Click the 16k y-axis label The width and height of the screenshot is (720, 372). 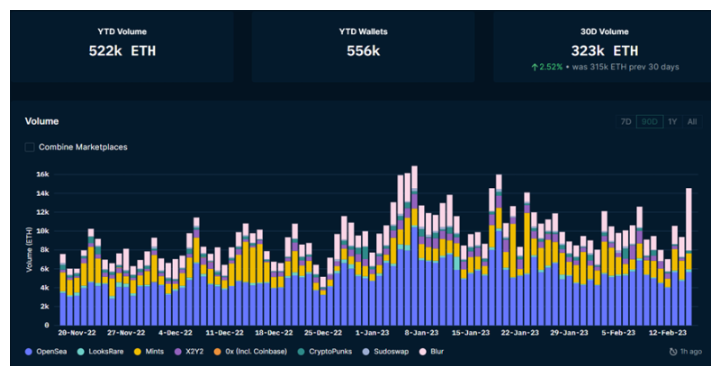click(43, 175)
